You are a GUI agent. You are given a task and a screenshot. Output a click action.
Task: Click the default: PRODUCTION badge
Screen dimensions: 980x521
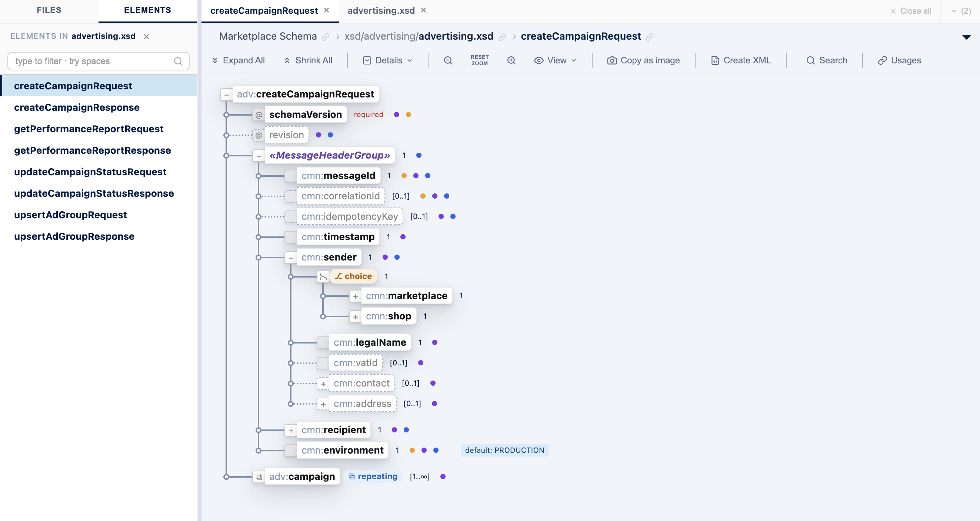pos(504,450)
